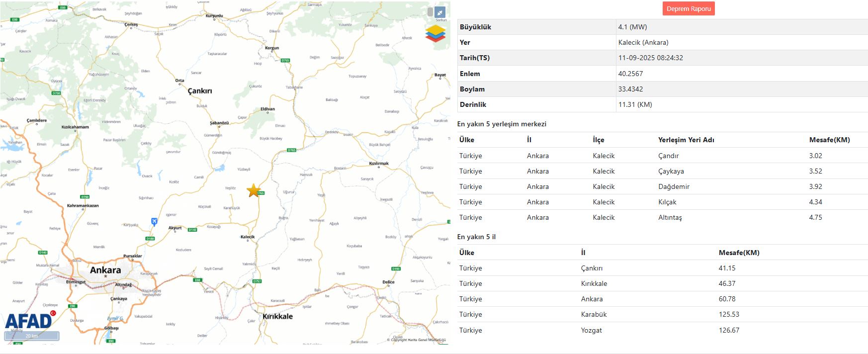Click the D757 road shield above Kırıkkale
This screenshot has height=354, width=868.
pos(257,281)
